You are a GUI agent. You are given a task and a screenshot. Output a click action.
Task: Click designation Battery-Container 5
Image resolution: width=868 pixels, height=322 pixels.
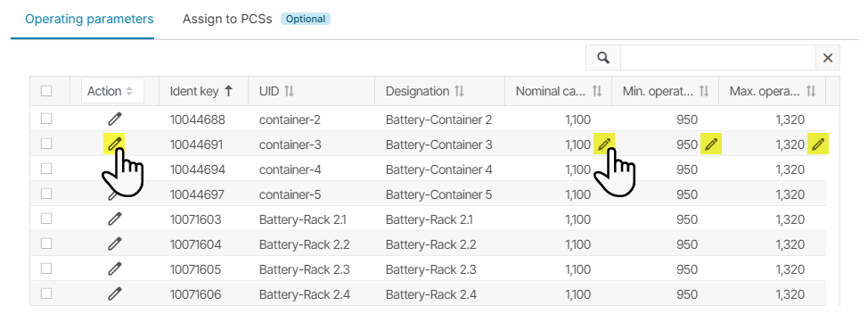[x=439, y=194]
